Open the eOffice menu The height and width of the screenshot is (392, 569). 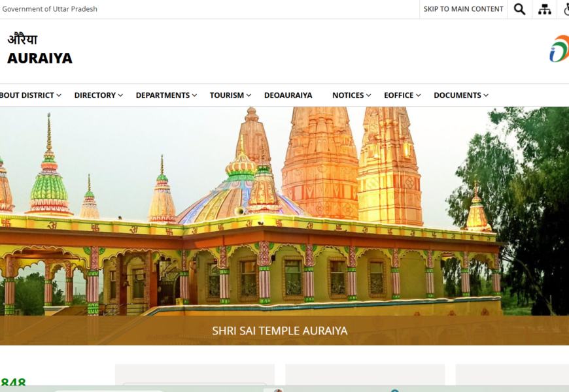(399, 95)
